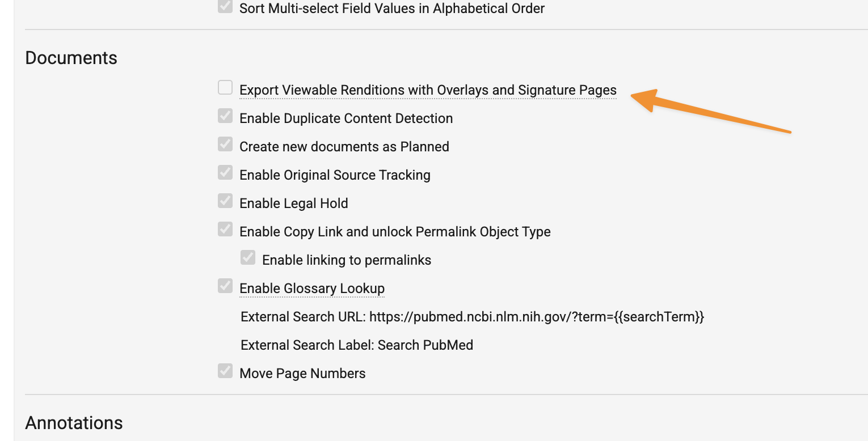
Task: Toggle Enable Copy Link and Permalink checkbox
Action: coord(225,230)
